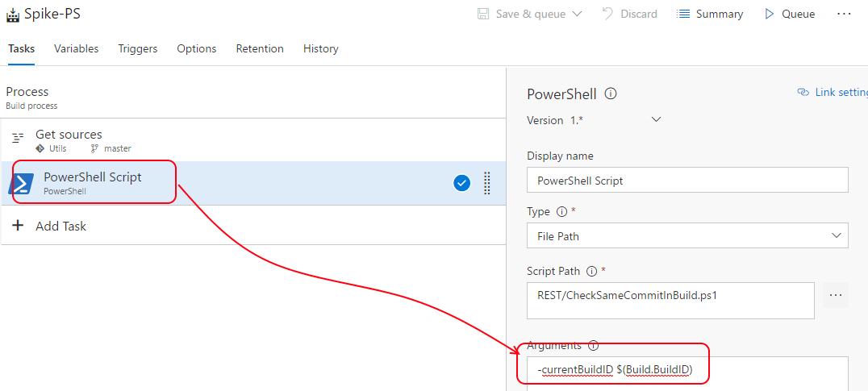868x391 pixels.
Task: Open the Version dropdown
Action: (656, 120)
